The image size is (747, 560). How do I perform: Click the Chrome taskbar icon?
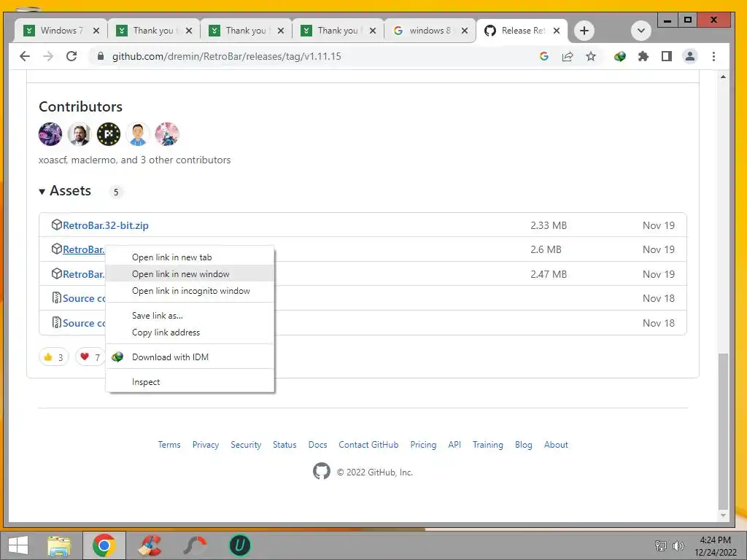click(104, 545)
